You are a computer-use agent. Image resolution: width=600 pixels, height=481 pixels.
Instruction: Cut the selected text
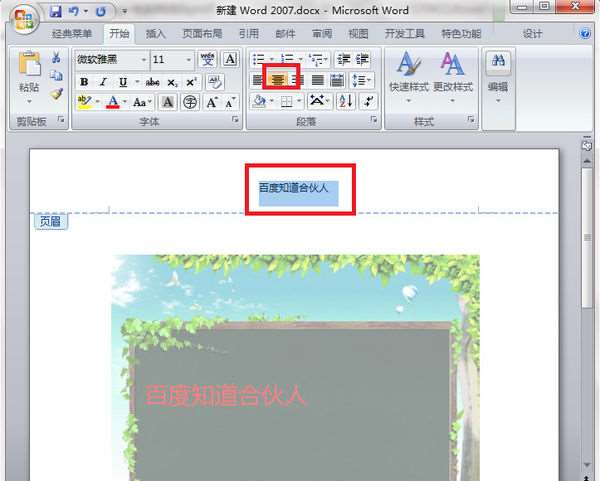[x=56, y=57]
